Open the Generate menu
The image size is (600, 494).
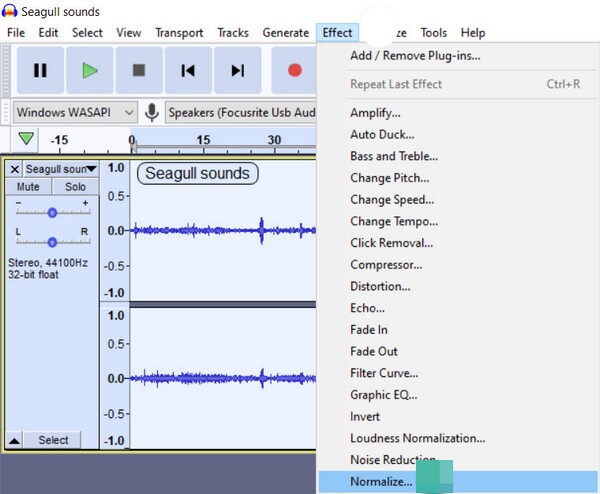point(285,33)
